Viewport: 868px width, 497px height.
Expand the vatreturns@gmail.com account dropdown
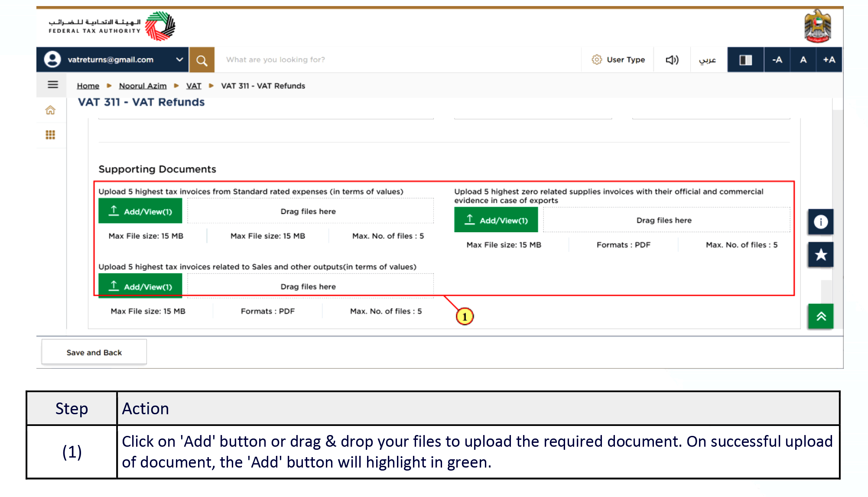point(179,59)
